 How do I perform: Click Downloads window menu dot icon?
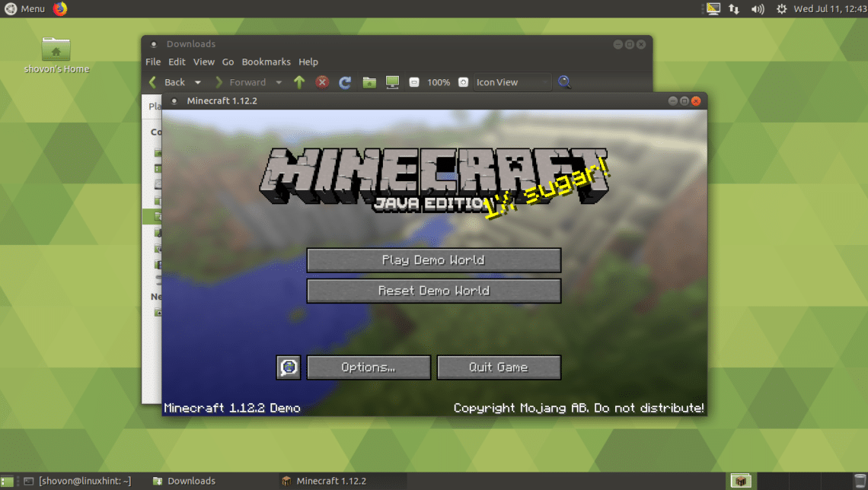(154, 44)
